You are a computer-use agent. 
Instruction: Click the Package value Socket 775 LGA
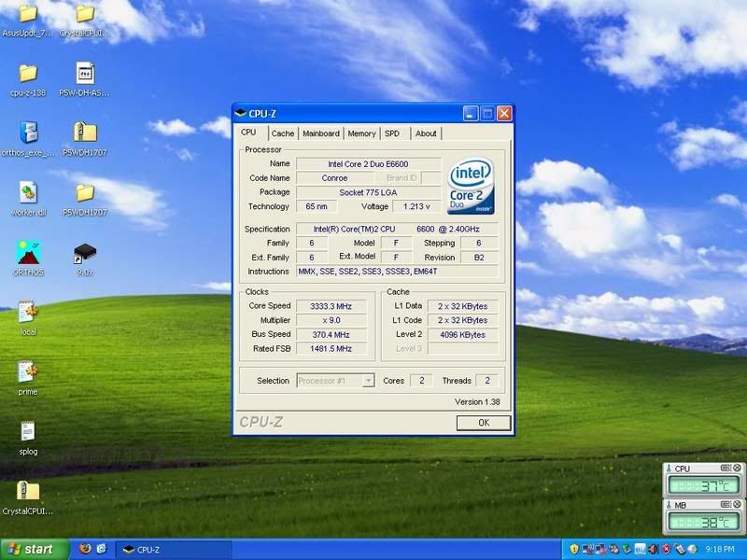(368, 192)
